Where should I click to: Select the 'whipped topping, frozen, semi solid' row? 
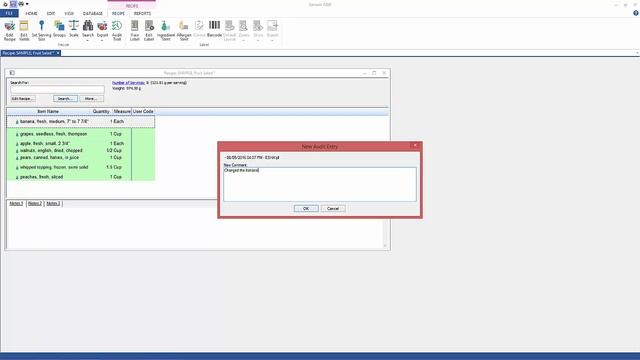coord(81,167)
